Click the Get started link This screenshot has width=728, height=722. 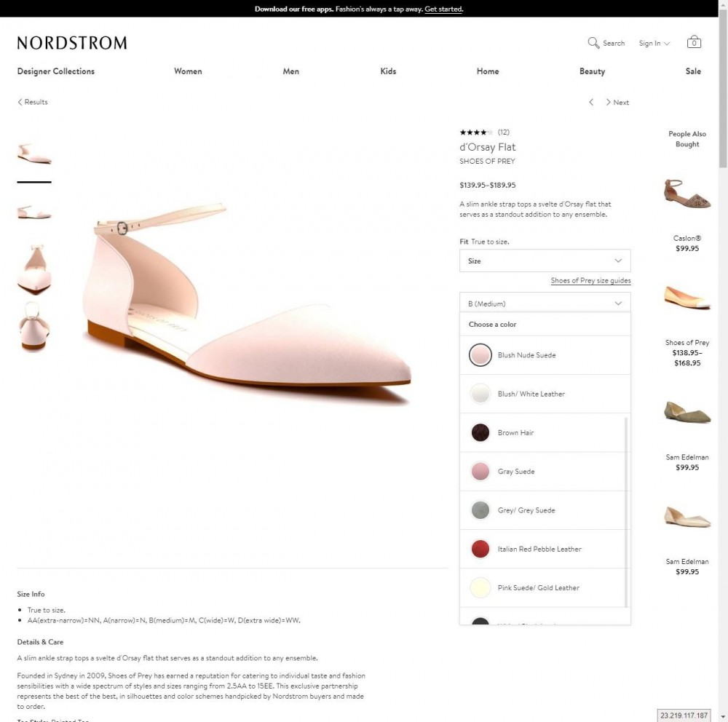pyautogui.click(x=443, y=9)
